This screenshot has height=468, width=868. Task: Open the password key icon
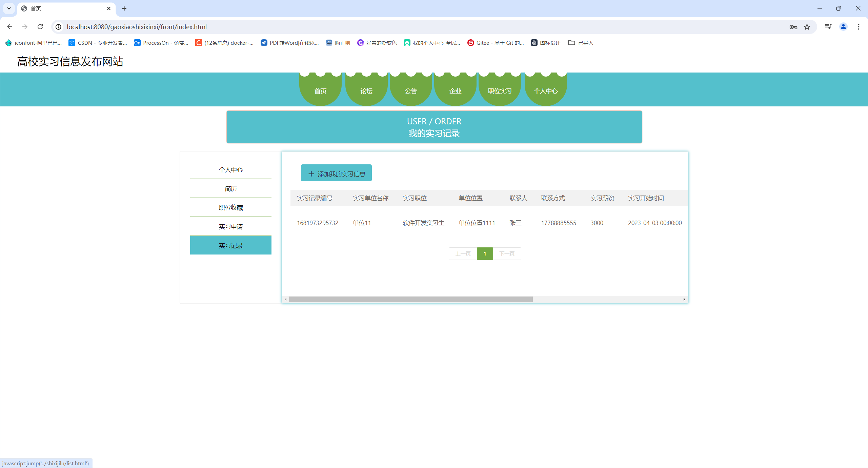point(793,27)
